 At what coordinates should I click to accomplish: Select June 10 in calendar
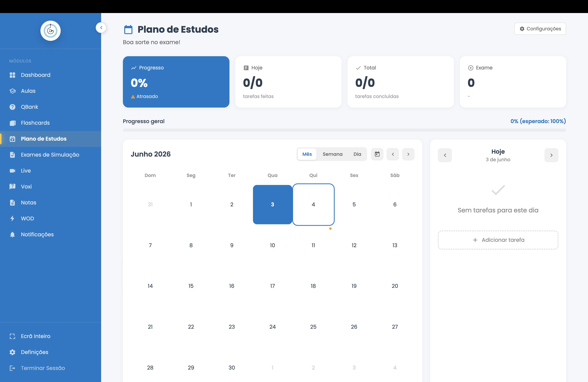click(272, 245)
